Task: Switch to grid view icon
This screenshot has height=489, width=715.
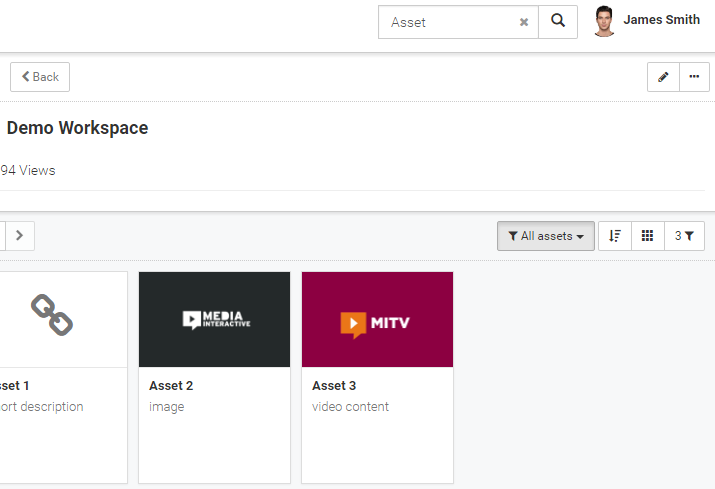Action: (648, 236)
